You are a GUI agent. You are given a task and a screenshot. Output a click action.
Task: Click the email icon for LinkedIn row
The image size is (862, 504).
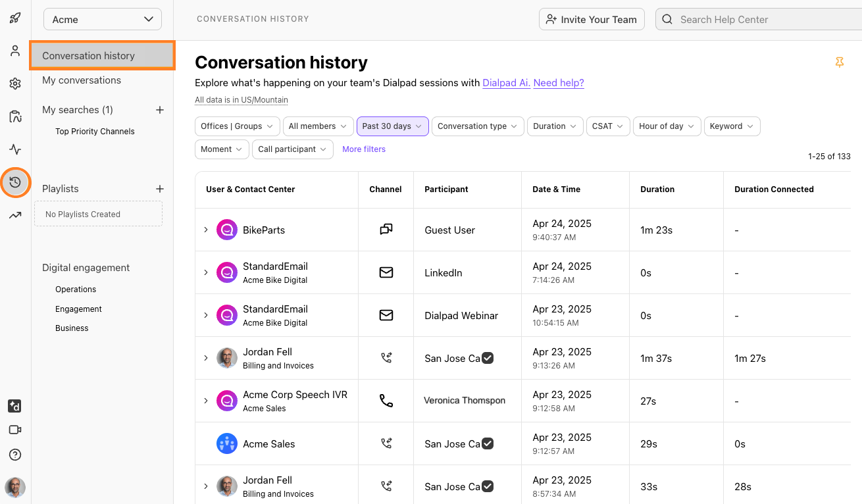click(386, 272)
